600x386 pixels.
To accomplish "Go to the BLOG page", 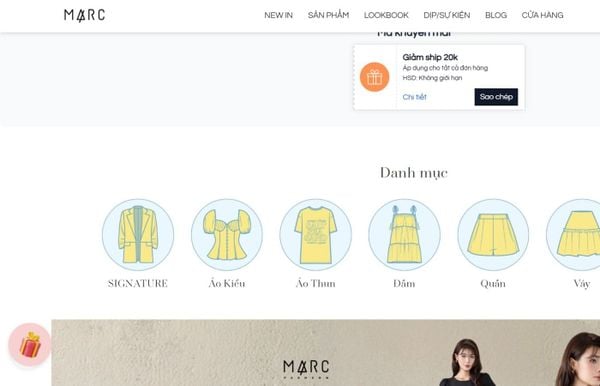I will (496, 15).
